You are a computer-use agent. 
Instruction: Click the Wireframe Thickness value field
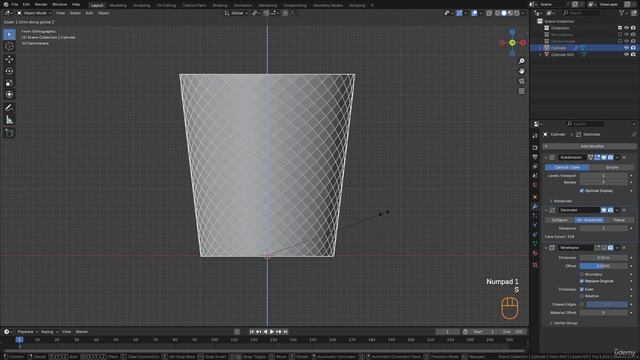pos(603,258)
